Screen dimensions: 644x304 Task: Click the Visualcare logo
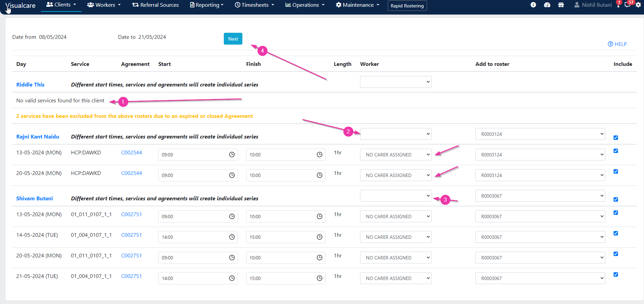[x=21, y=5]
